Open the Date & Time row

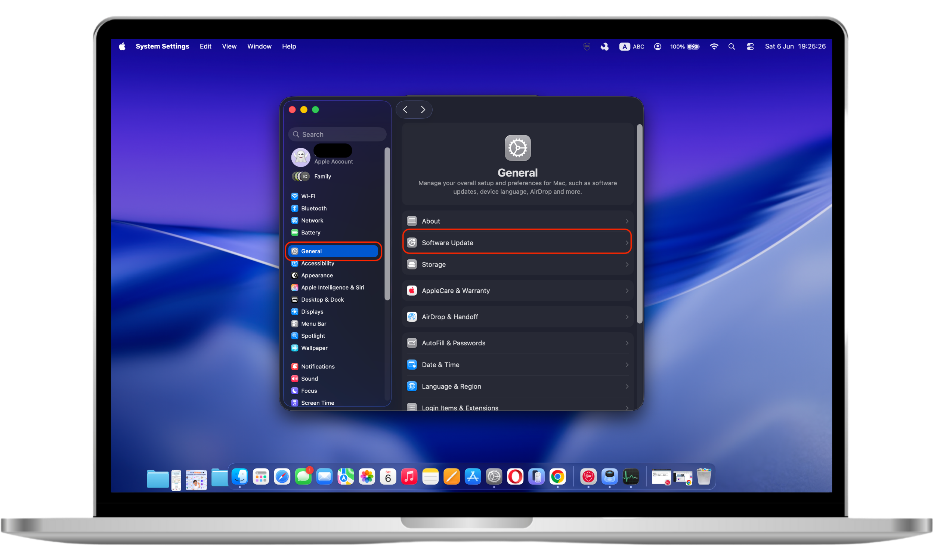click(517, 364)
